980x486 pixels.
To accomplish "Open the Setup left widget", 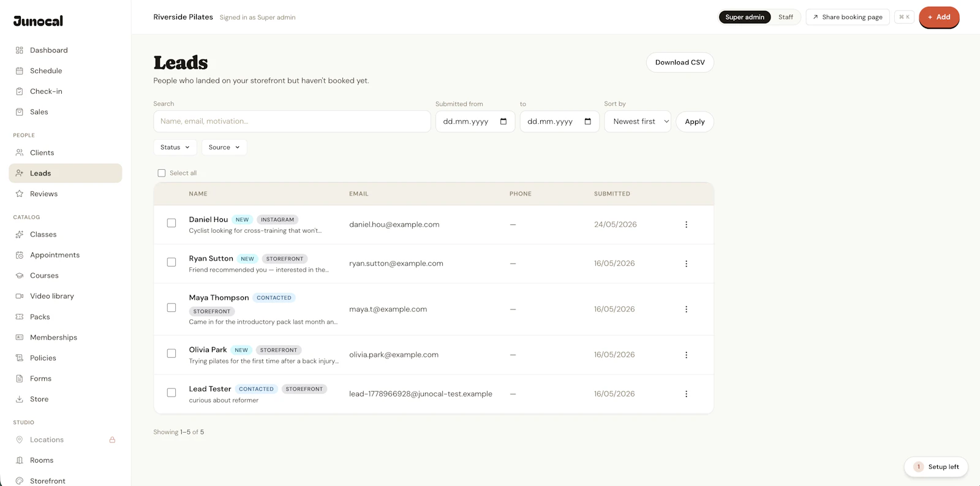I will (936, 467).
